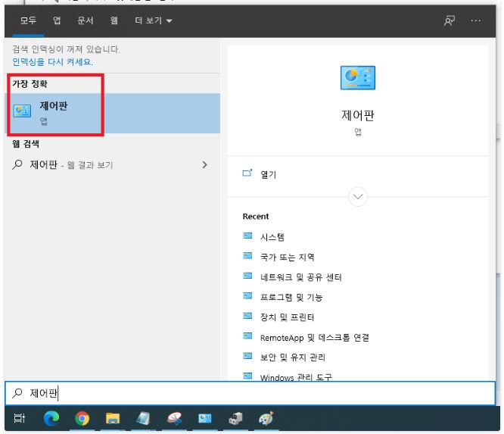504x434 pixels.
Task: Open recent item 보안 및 유지 관리
Action: [293, 358]
